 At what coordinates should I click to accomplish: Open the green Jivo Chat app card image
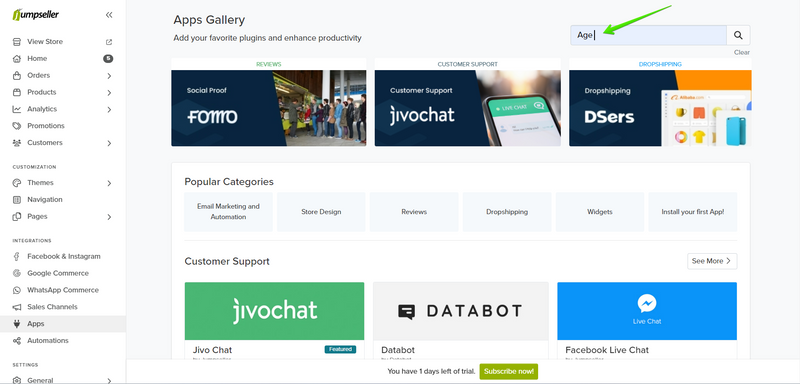tap(274, 311)
